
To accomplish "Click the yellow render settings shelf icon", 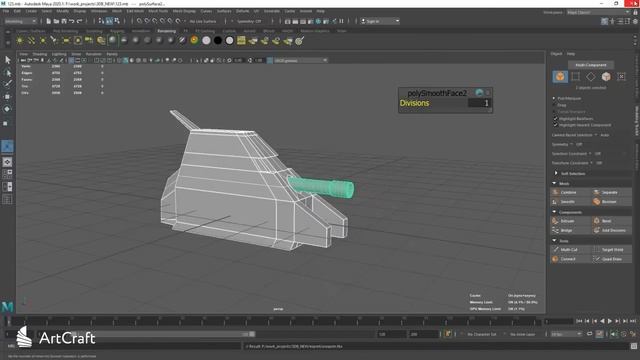I will [241, 40].
